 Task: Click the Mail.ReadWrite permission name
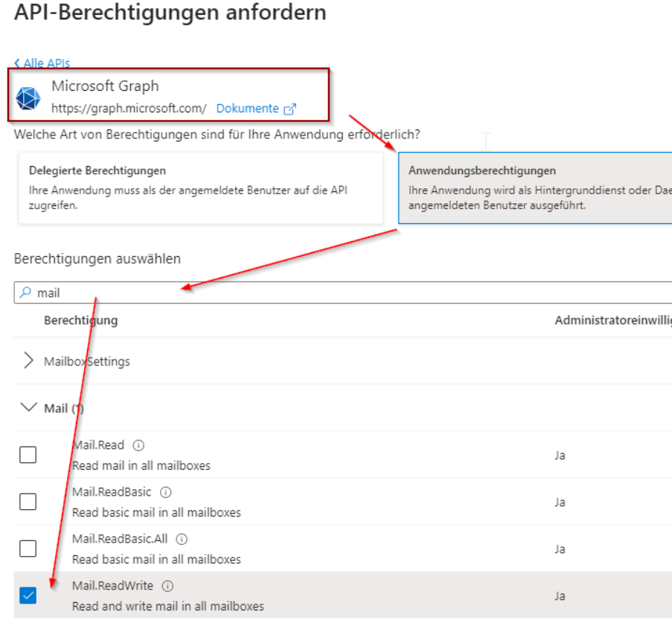(x=112, y=586)
